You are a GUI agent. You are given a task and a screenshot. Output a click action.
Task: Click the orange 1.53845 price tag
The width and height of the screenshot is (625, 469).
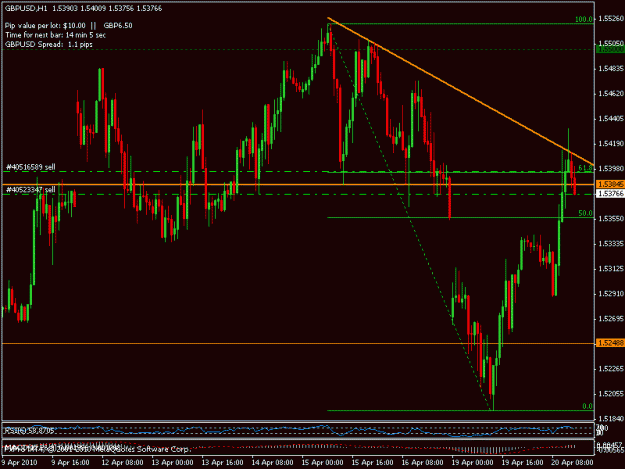[610, 184]
